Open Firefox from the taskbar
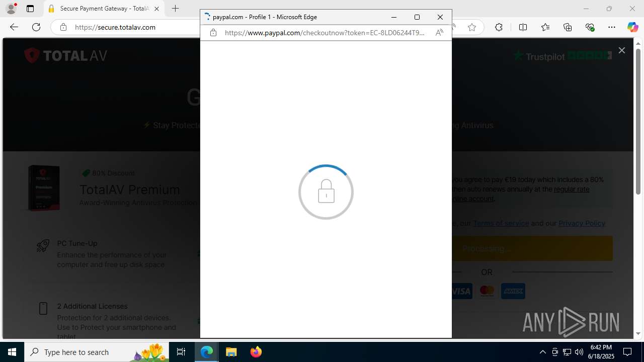 pos(256,352)
